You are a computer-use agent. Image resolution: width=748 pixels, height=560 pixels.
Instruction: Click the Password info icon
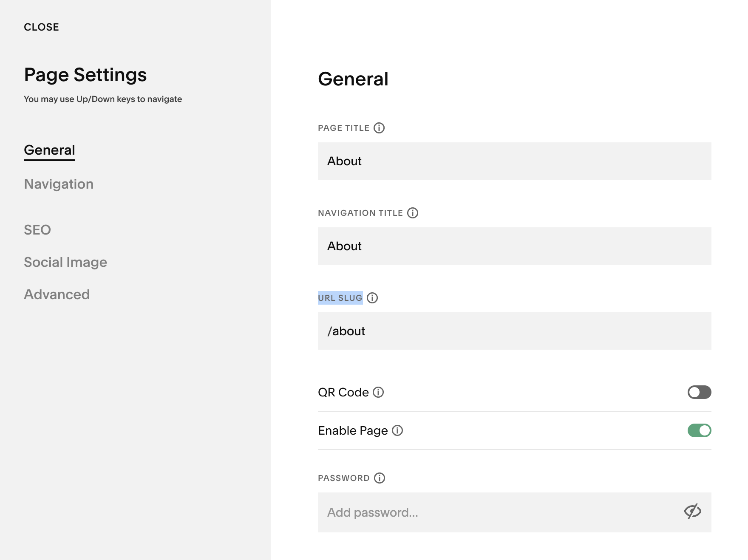pos(380,478)
